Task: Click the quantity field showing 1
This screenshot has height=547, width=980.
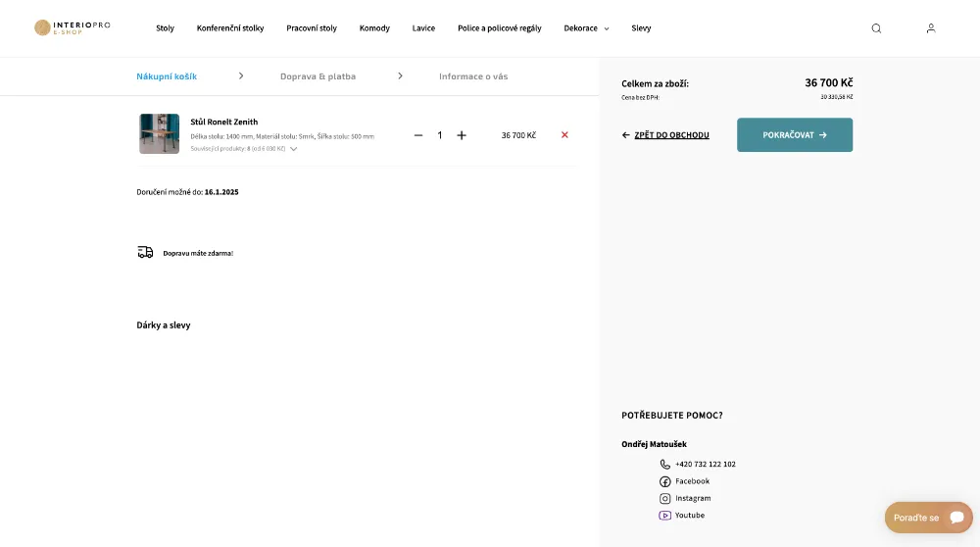Action: click(x=439, y=135)
